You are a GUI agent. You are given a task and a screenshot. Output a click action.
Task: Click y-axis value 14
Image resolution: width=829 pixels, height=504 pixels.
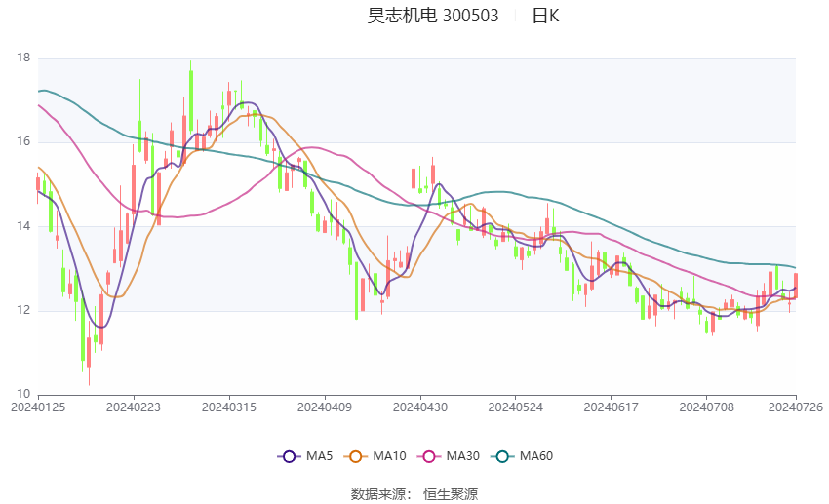[x=23, y=226]
